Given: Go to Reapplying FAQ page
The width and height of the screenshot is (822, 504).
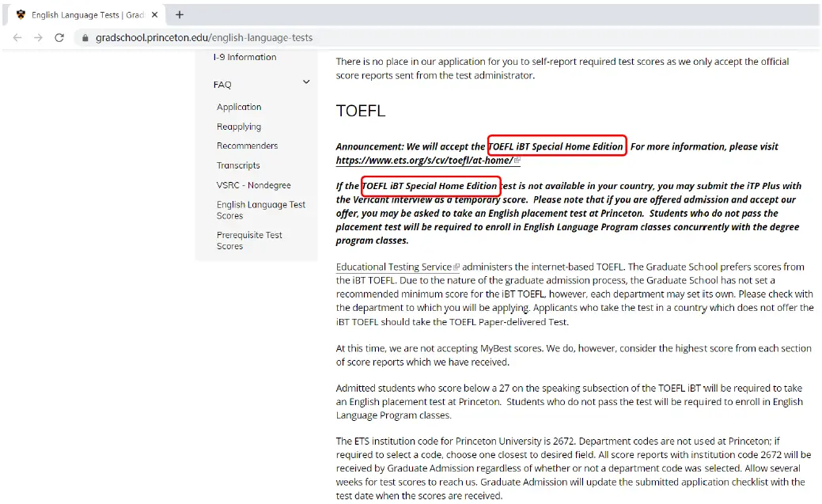Looking at the screenshot, I should click(238, 127).
